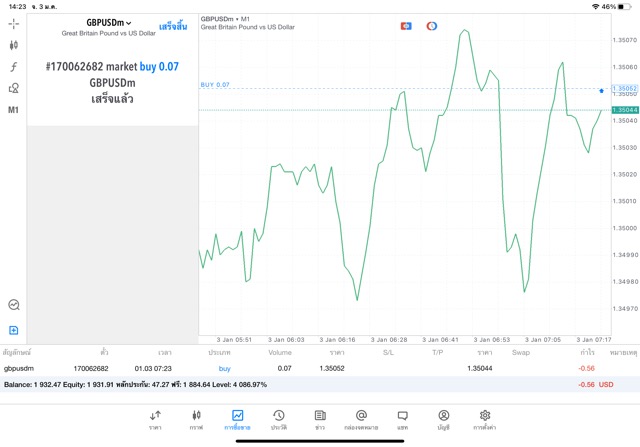Image resolution: width=640 pixels, height=447 pixels.
Task: Tap the blue new order icon
Action: tap(14, 330)
